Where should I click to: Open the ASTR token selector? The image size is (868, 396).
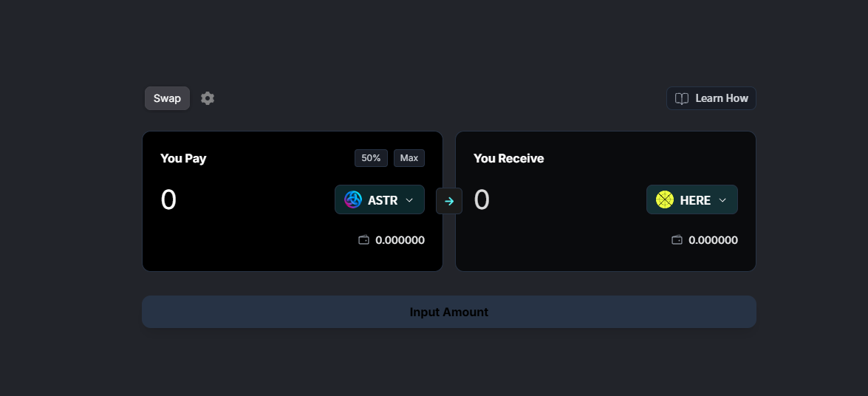(x=379, y=199)
